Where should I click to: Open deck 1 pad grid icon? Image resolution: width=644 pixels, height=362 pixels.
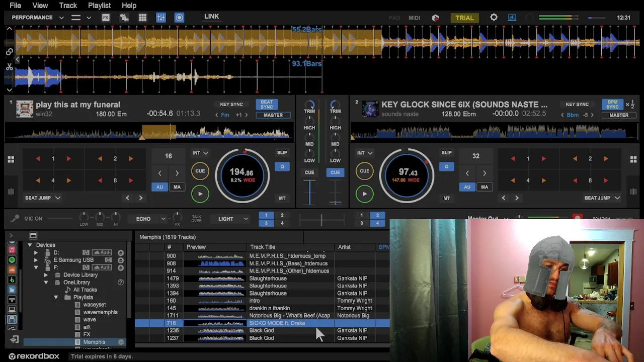[11, 159]
